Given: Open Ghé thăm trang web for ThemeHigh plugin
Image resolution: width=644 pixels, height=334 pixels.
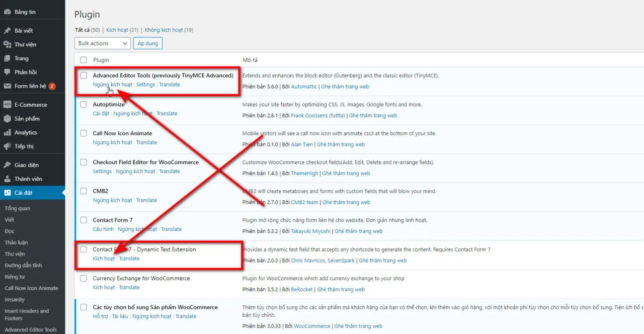Looking at the screenshot, I should click(346, 174).
